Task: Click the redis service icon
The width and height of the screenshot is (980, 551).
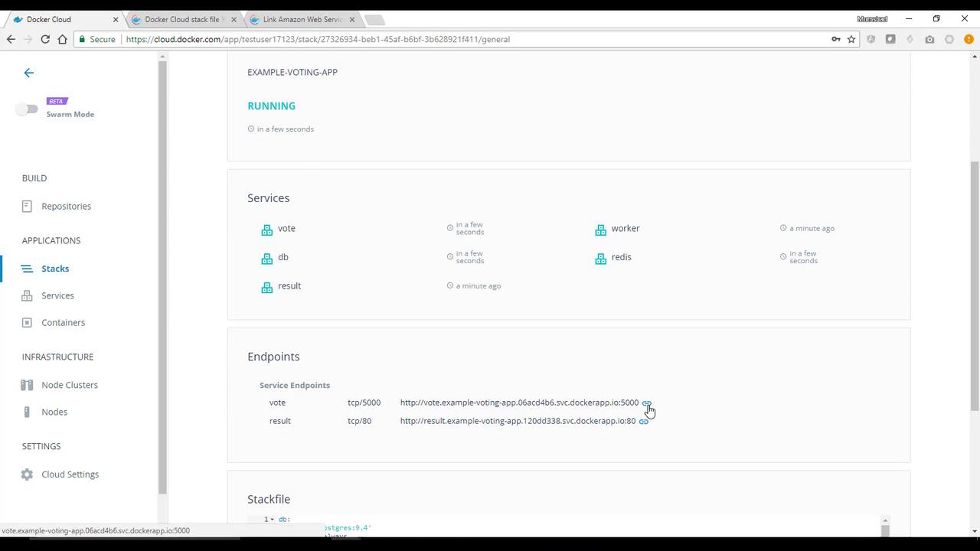Action: (600, 259)
